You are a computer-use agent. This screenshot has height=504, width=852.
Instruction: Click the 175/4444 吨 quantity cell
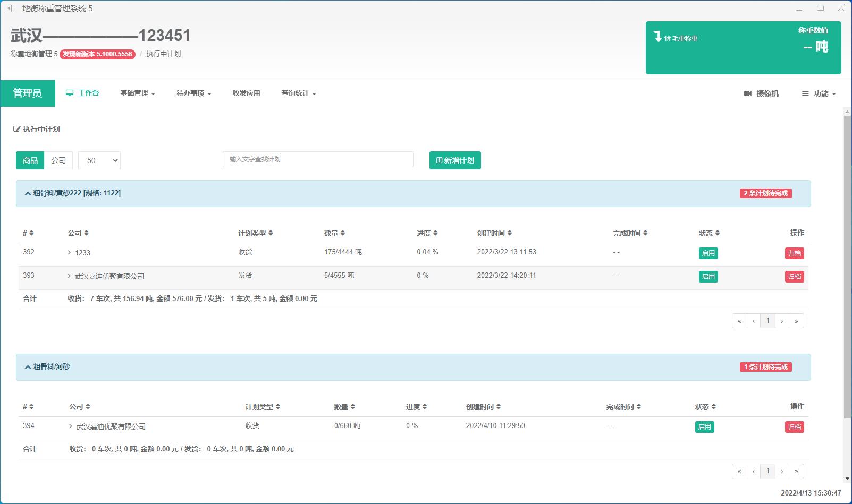click(343, 252)
